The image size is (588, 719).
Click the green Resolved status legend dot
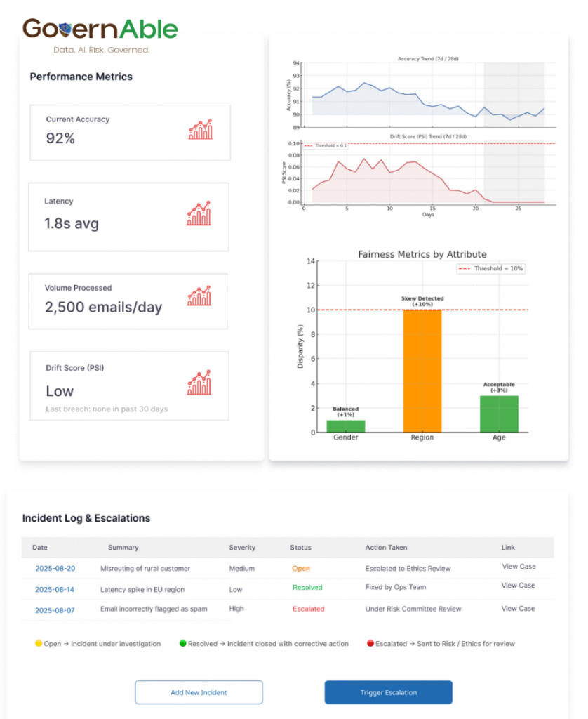182,643
